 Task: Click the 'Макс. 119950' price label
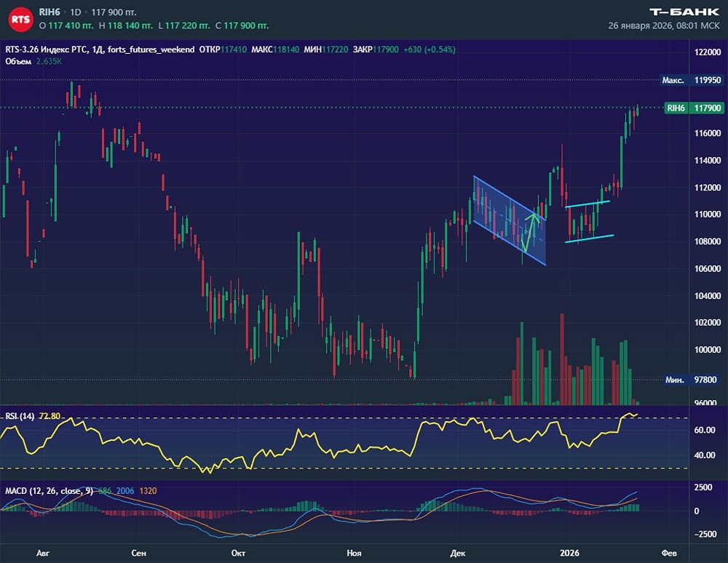(x=692, y=80)
